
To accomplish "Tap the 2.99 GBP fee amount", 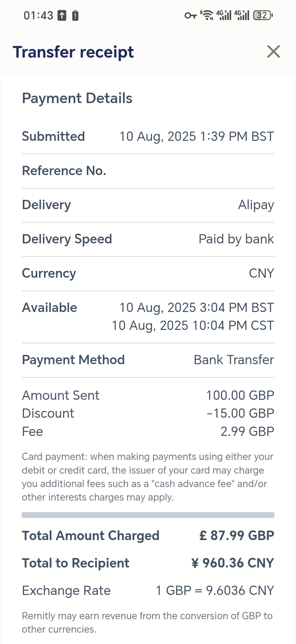I will (247, 432).
